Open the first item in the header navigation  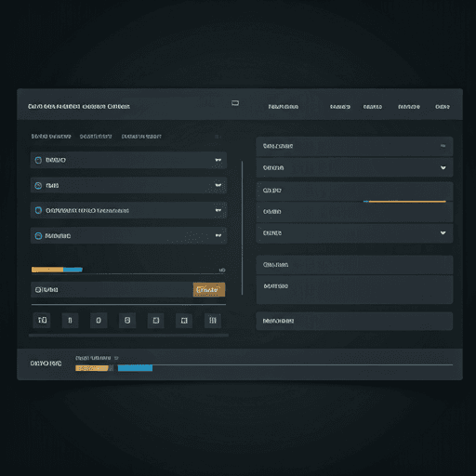pos(284,107)
